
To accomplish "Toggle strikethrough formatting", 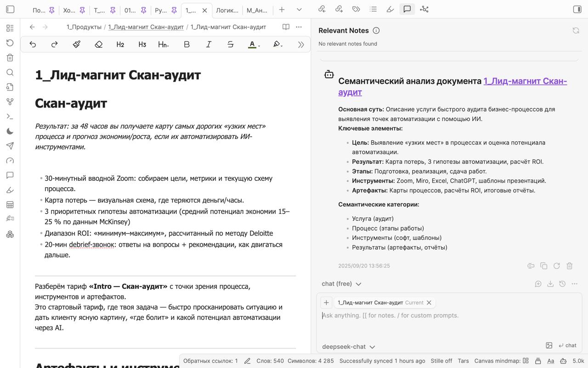I will click(231, 44).
